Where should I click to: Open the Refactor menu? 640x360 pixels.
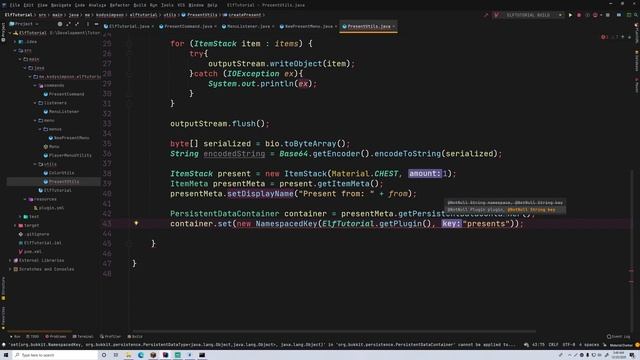pos(120,5)
